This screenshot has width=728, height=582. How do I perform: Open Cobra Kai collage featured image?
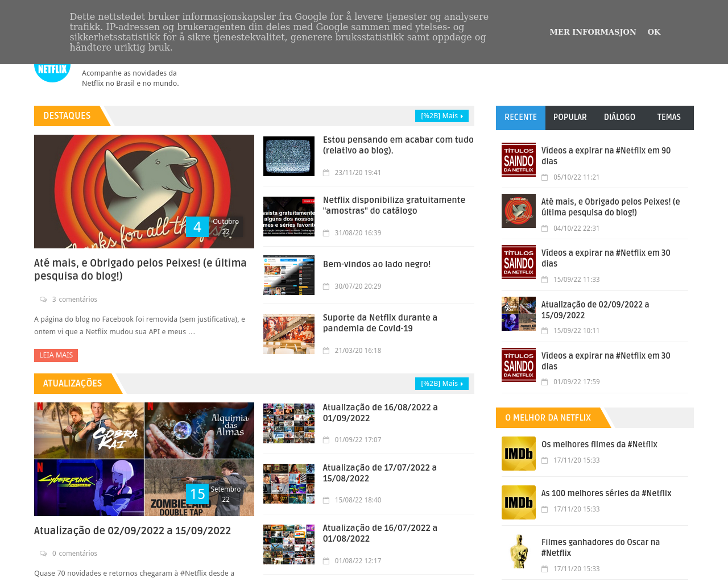click(144, 459)
